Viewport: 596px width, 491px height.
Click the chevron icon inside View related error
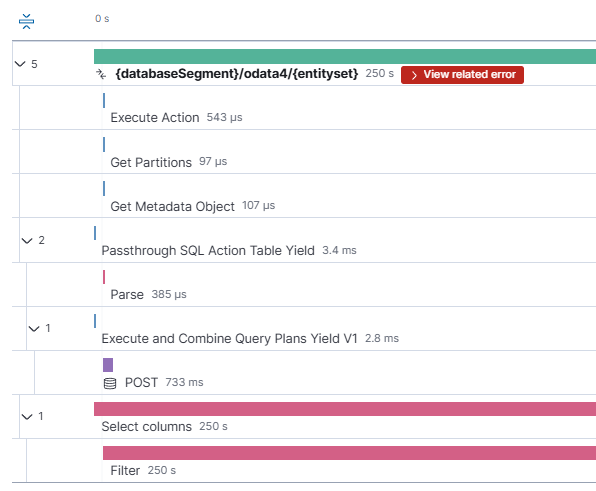point(414,75)
